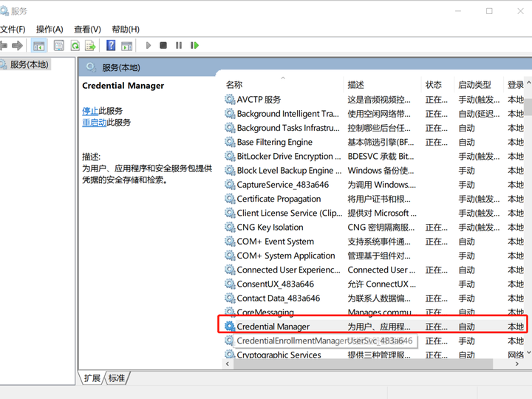This screenshot has height=399, width=532.
Task: Click the gear icon beside ConsentUX_483a646
Action: coord(230,284)
